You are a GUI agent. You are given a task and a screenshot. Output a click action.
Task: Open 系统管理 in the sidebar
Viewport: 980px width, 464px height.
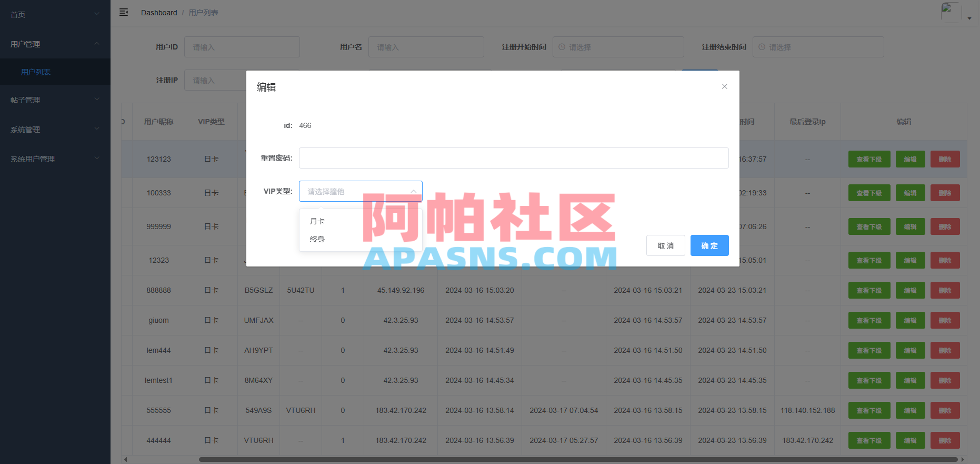[55, 130]
